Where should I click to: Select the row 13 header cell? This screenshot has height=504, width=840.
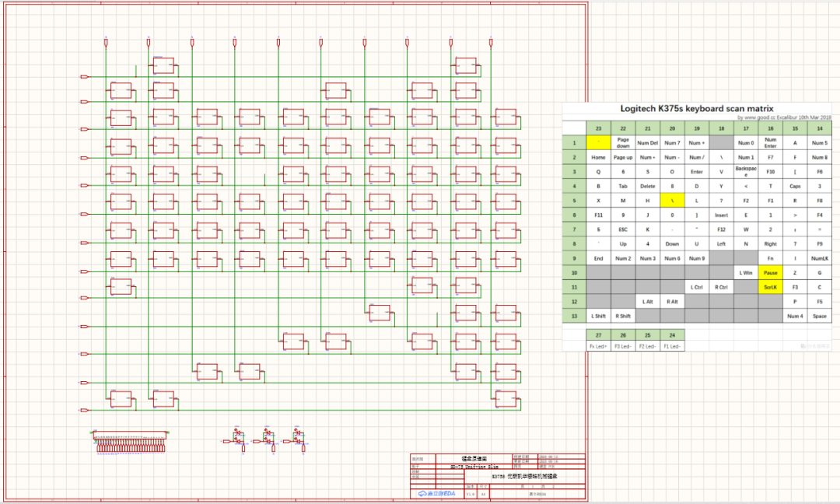[574, 316]
